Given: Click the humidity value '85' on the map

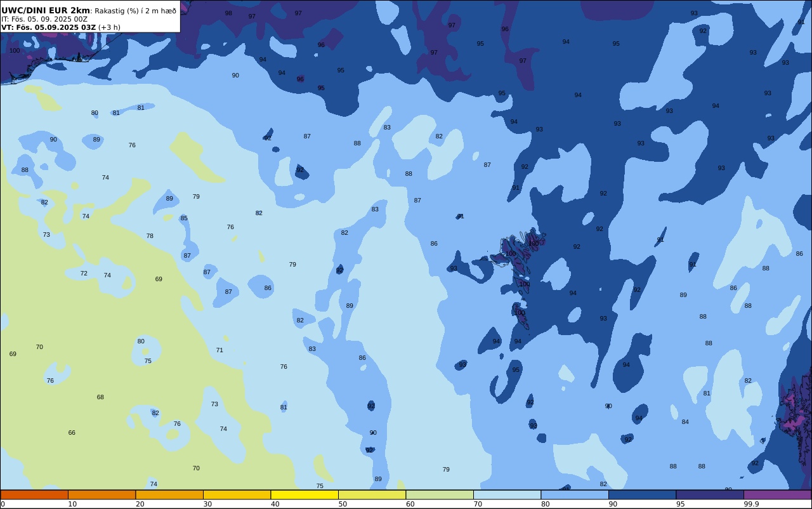Looking at the screenshot, I should coord(184,218).
